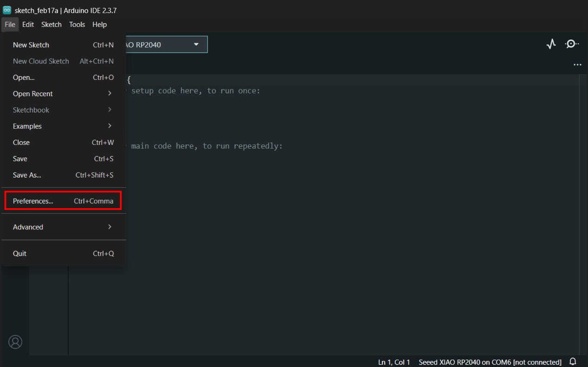Screen dimensions: 588x367
Task: Click the editor vertical scrollbar
Action: click(x=583, y=215)
